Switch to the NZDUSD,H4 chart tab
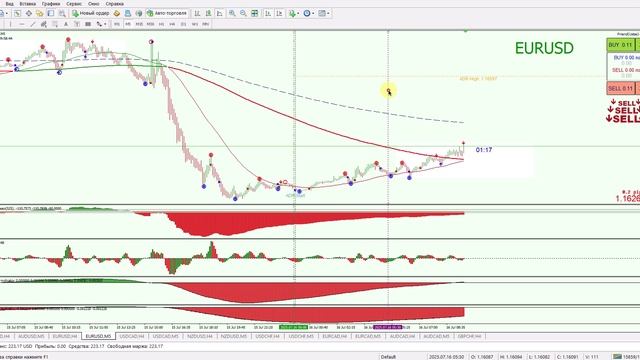Screen dimensions: 640x360 click(x=200, y=336)
